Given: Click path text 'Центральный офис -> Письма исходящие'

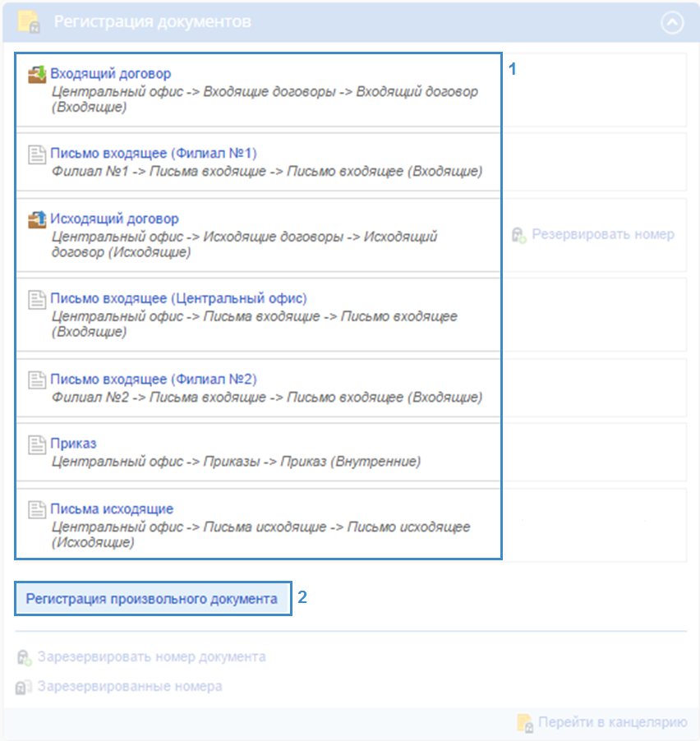Looking at the screenshot, I should coord(261,534).
